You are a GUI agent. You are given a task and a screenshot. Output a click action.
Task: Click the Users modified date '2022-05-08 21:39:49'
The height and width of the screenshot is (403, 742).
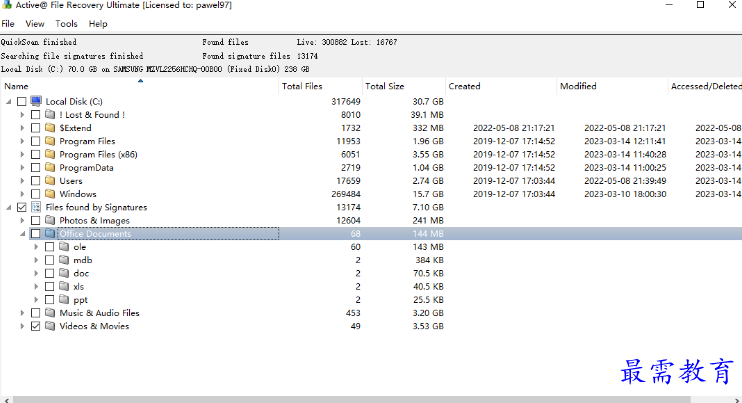(x=625, y=181)
